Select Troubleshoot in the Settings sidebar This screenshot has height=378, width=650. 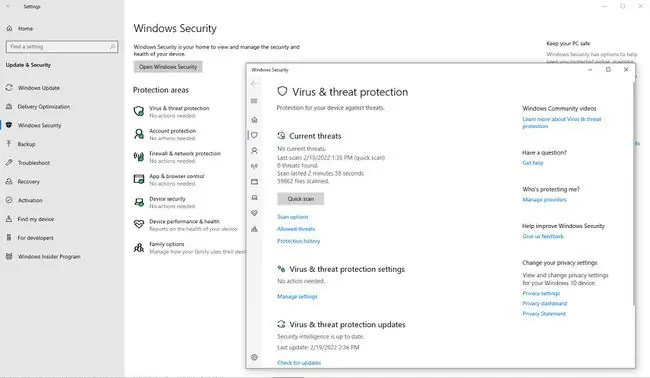(x=34, y=163)
